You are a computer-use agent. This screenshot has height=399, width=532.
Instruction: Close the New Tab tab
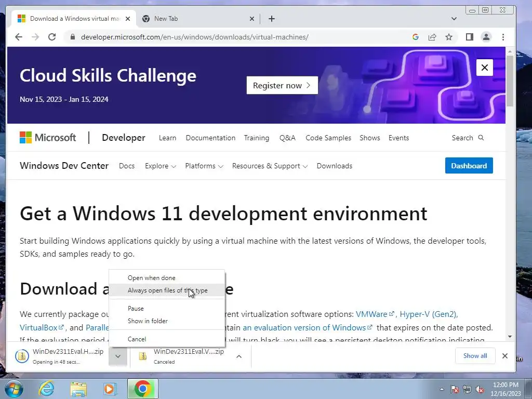tap(252, 19)
